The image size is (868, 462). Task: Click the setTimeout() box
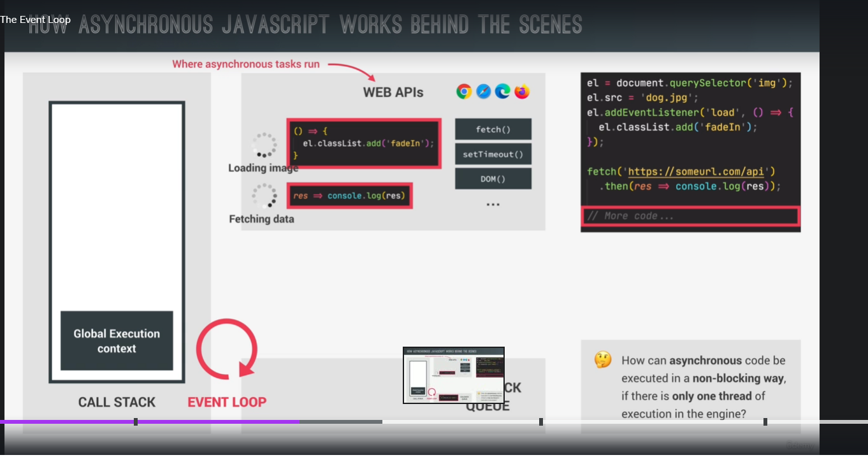pos(493,154)
